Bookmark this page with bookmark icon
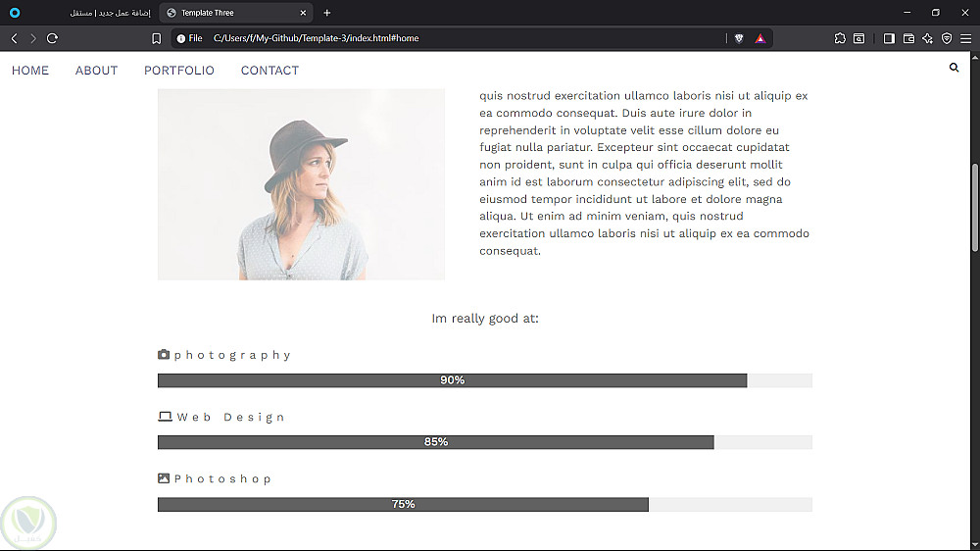The width and height of the screenshot is (980, 551). (x=156, y=38)
